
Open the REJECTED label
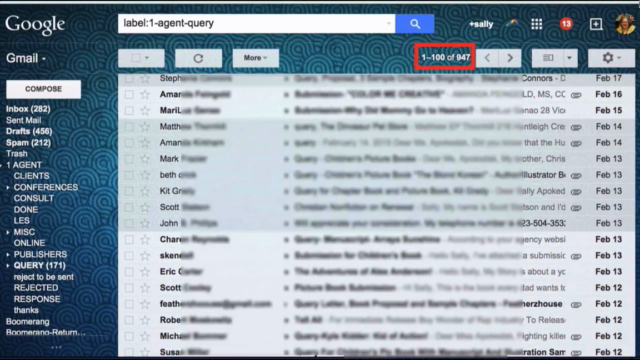click(x=36, y=288)
